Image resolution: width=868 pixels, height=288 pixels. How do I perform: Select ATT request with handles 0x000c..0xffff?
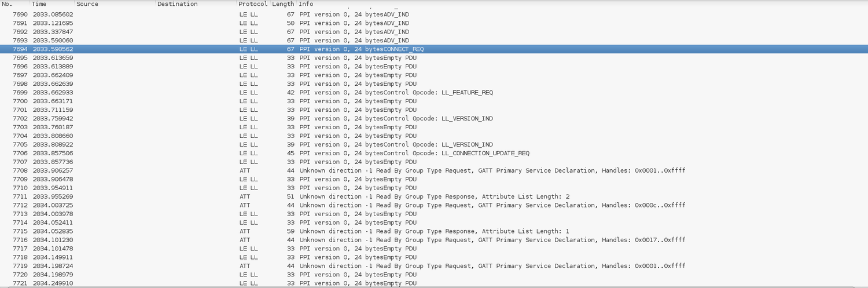(x=492, y=206)
